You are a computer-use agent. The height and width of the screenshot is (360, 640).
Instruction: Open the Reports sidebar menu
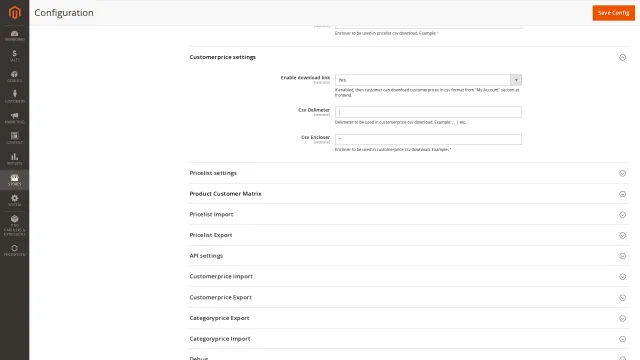click(x=15, y=159)
